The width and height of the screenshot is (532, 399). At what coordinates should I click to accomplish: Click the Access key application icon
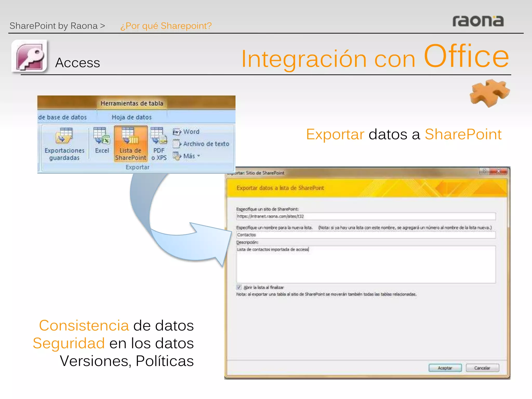pos(29,56)
